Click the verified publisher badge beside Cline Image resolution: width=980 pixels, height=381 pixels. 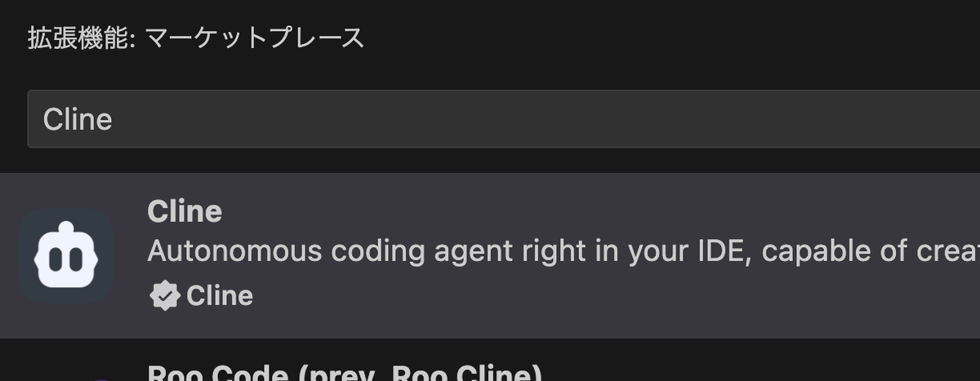coord(165,295)
